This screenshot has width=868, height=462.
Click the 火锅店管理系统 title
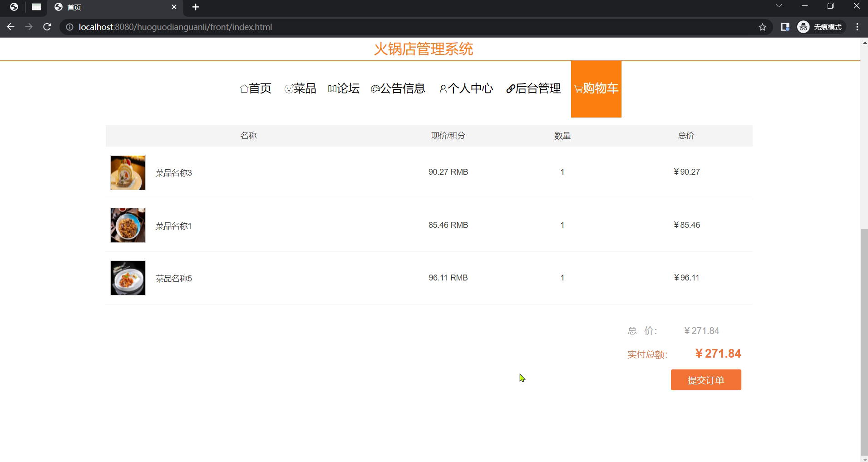tap(424, 49)
